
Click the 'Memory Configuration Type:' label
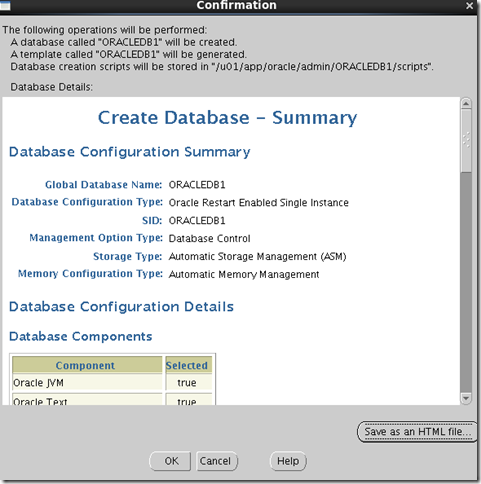pyautogui.click(x=90, y=274)
